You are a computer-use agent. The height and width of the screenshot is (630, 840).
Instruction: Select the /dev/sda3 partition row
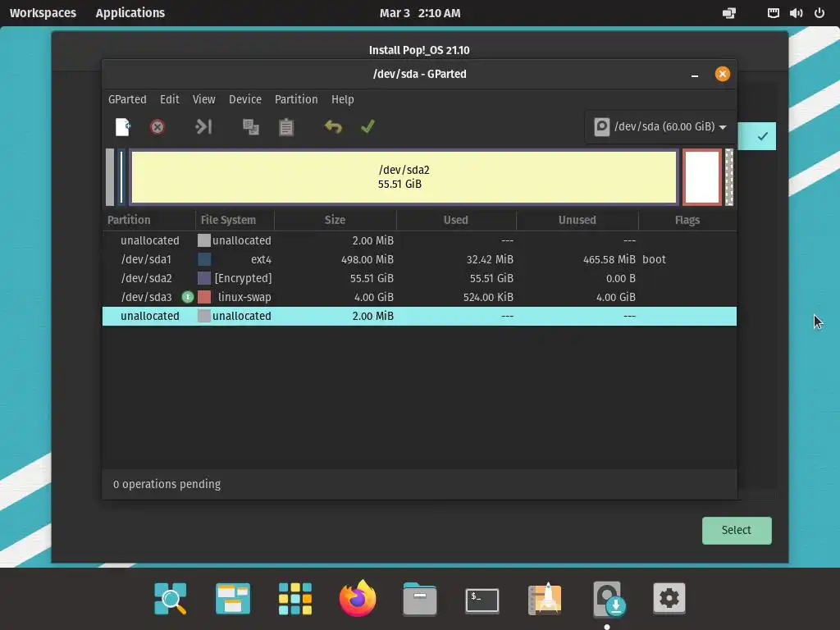[419, 297]
